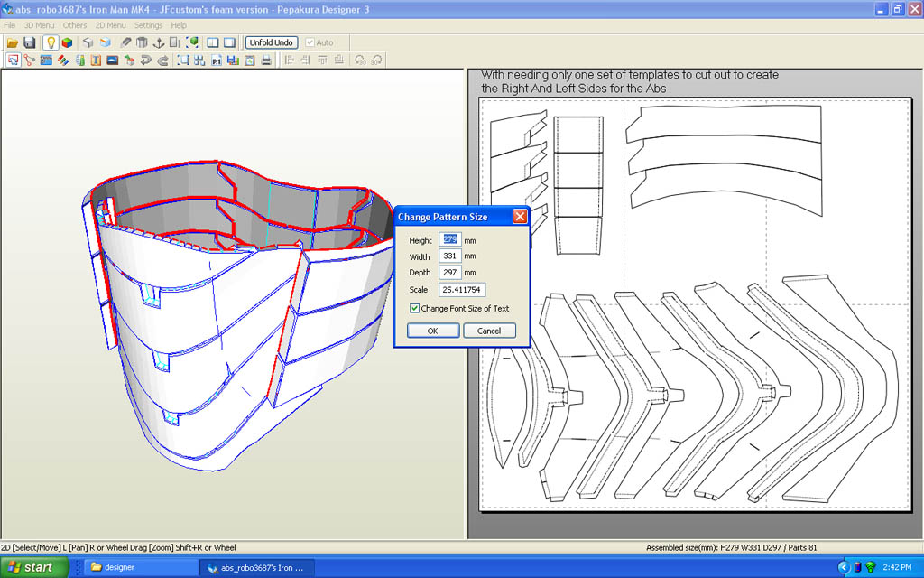Toggle the Auto checkbox
The width and height of the screenshot is (924, 578).
(310, 42)
